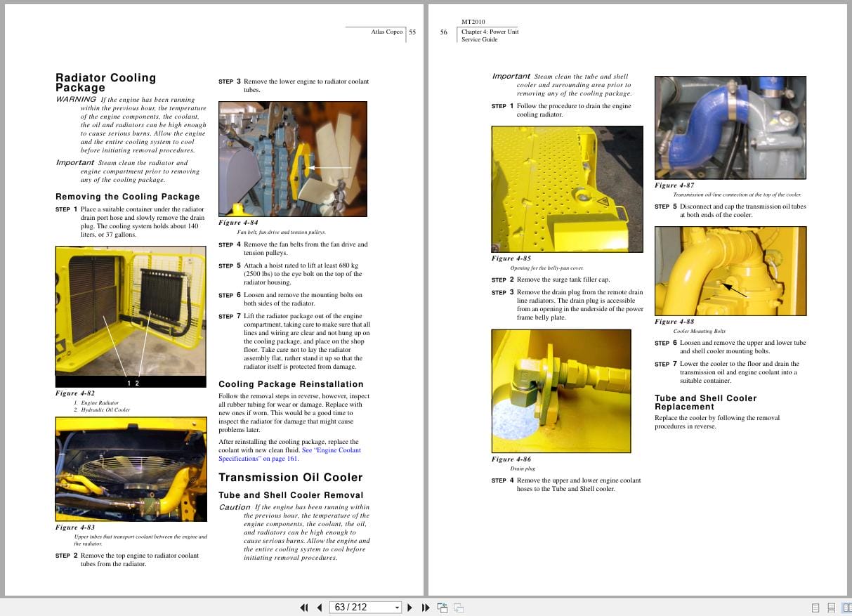This screenshot has height=616, width=852.
Task: Click page number 56 in the right header
Action: coord(444,32)
